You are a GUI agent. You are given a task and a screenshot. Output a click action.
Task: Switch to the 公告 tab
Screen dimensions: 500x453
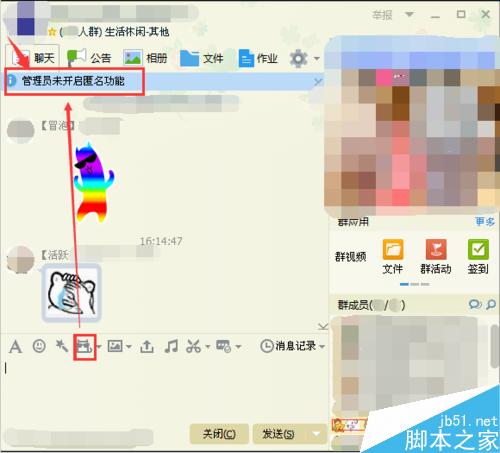[x=89, y=58]
